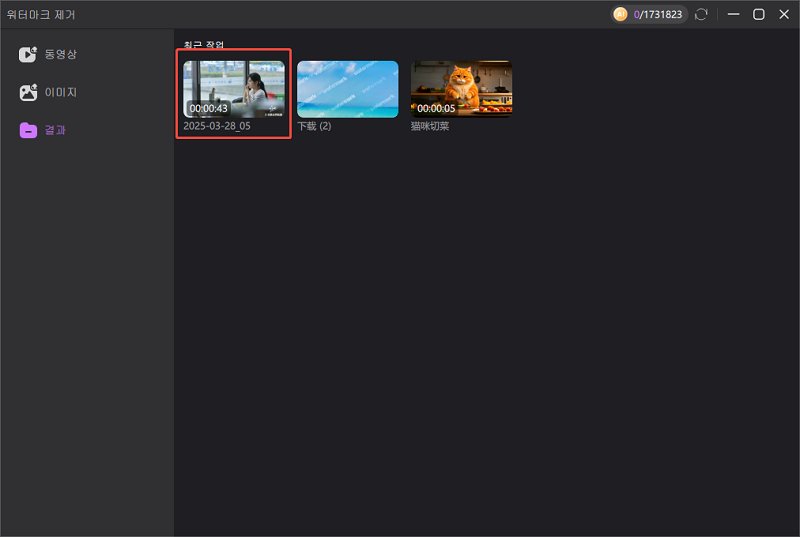Maximize the application window

pyautogui.click(x=759, y=14)
